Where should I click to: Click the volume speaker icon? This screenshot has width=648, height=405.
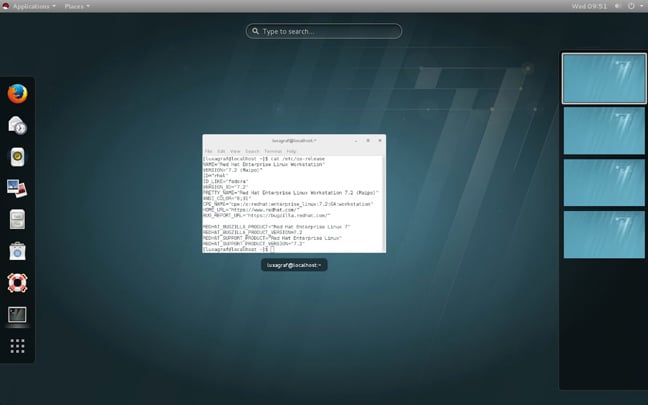point(617,6)
